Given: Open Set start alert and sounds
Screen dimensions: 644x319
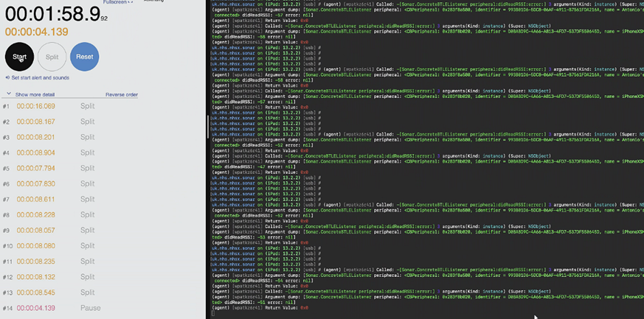Looking at the screenshot, I should (41, 77).
